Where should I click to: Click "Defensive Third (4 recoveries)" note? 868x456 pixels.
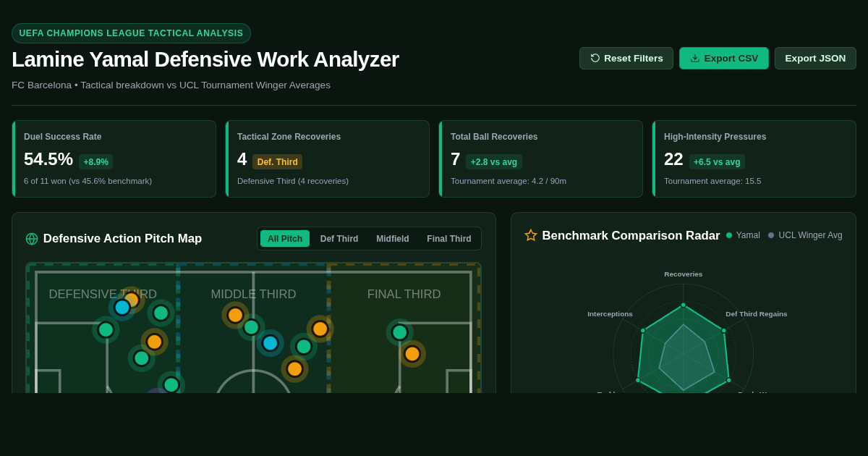[293, 181]
